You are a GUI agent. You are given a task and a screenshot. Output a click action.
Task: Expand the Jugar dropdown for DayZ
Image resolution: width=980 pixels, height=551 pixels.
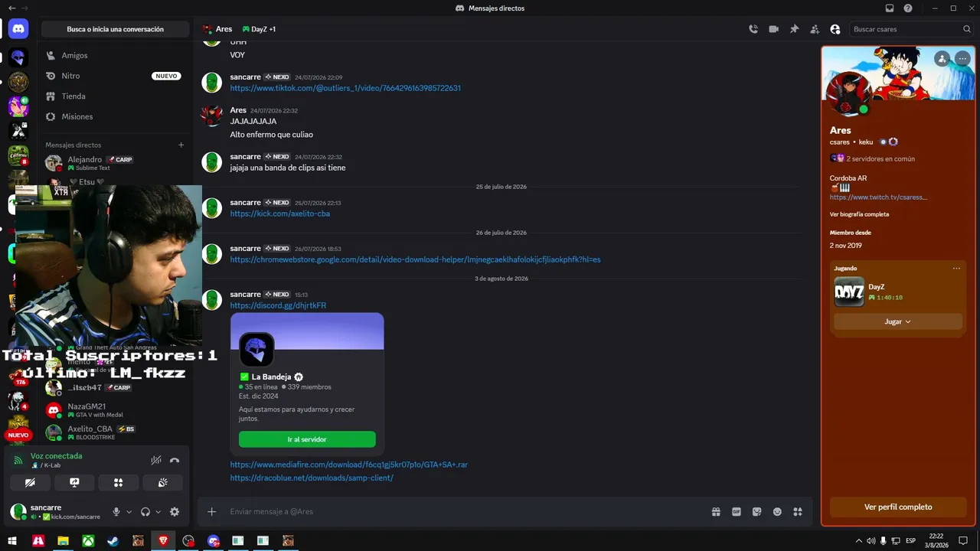[898, 321]
